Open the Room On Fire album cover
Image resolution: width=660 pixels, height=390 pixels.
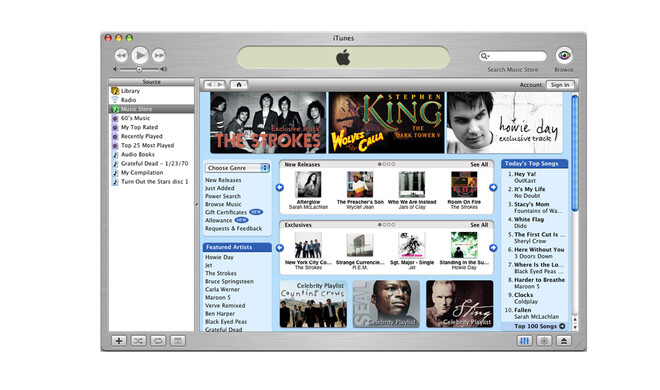(464, 184)
